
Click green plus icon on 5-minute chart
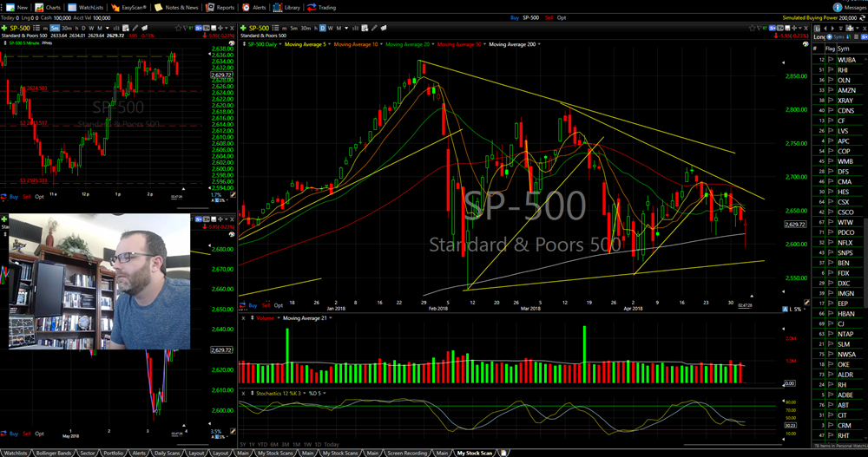pyautogui.click(x=4, y=29)
